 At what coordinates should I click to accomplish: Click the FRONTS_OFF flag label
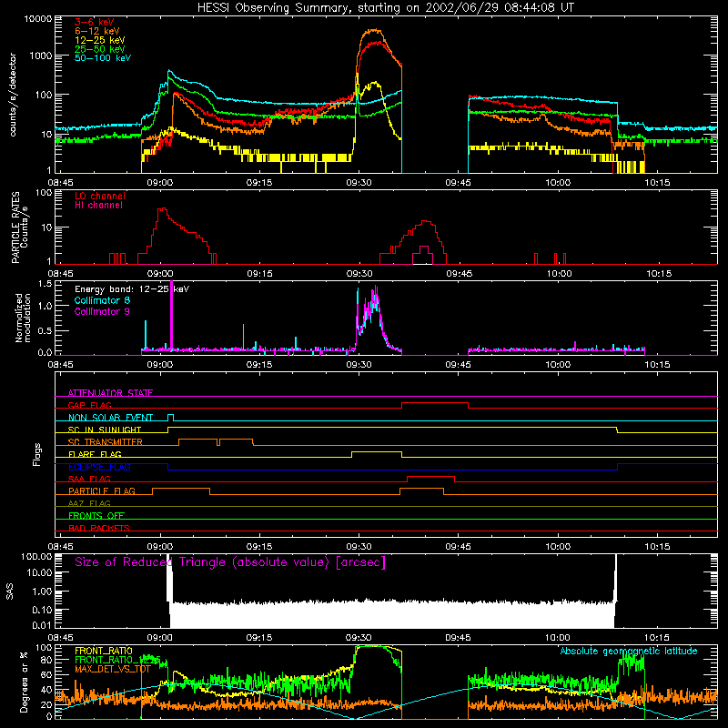click(96, 515)
